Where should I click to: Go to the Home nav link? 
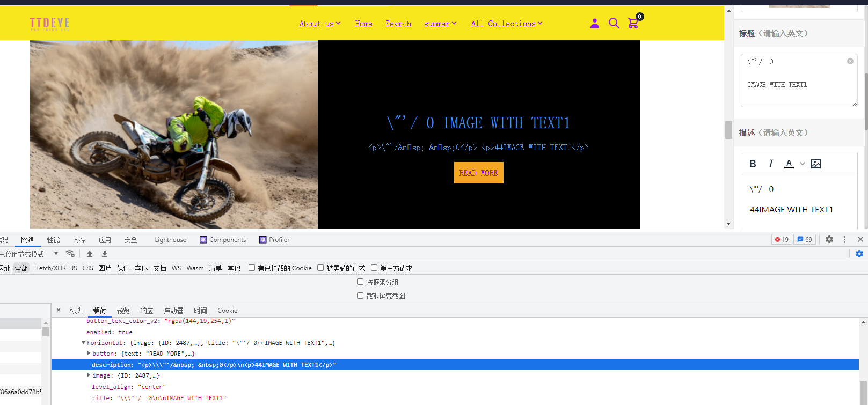click(x=363, y=24)
